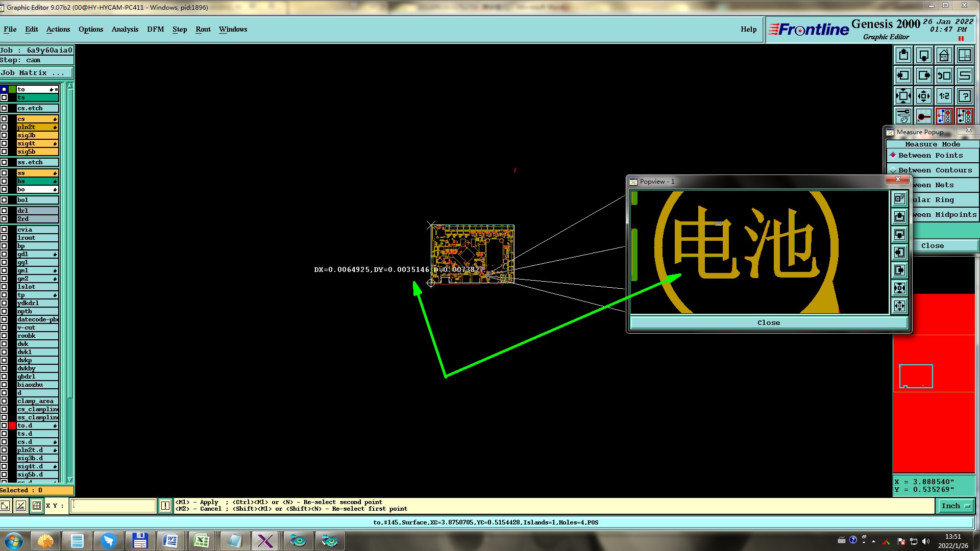Toggle checkbox next to drl layer

[4, 211]
